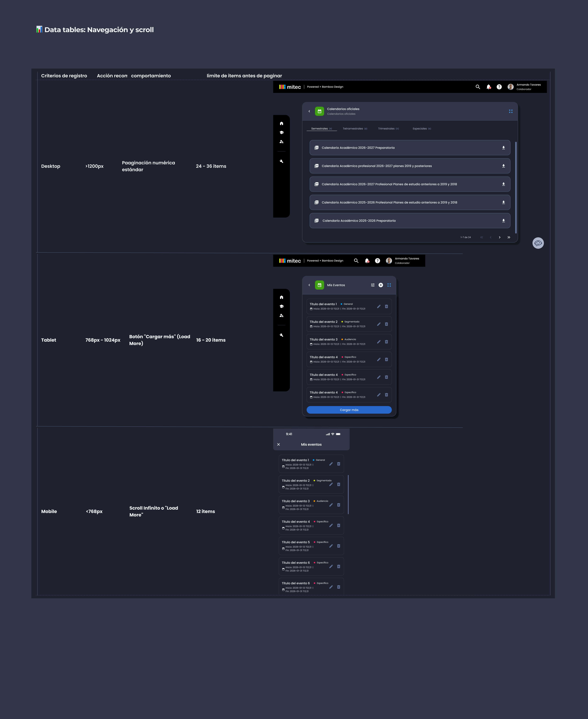Delete Titulo del evento 3 in mobile list
This screenshot has height=719, width=588.
339,505
